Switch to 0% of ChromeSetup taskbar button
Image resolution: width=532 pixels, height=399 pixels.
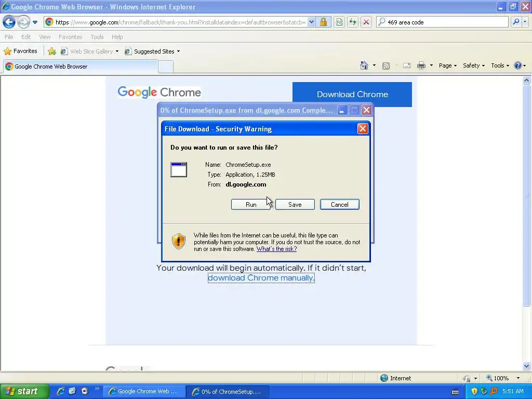pyautogui.click(x=228, y=392)
